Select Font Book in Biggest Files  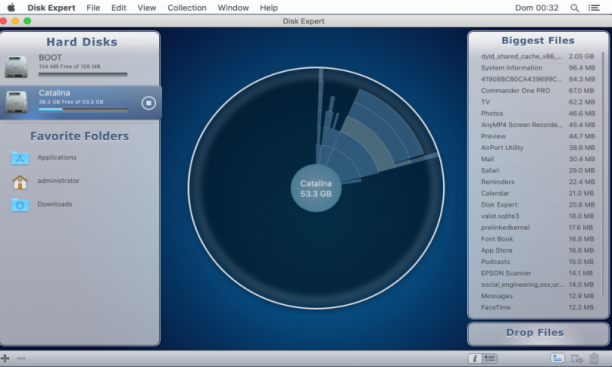coord(538,239)
